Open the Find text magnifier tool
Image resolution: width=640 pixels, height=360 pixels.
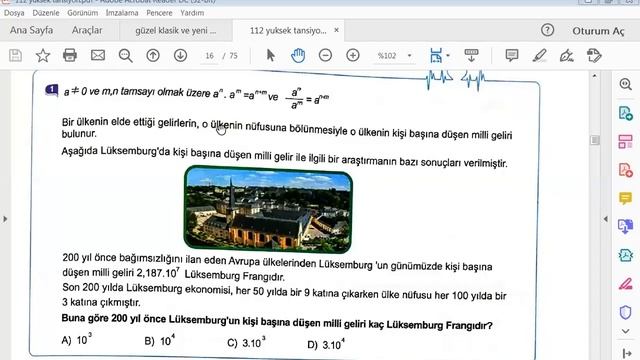click(125, 56)
